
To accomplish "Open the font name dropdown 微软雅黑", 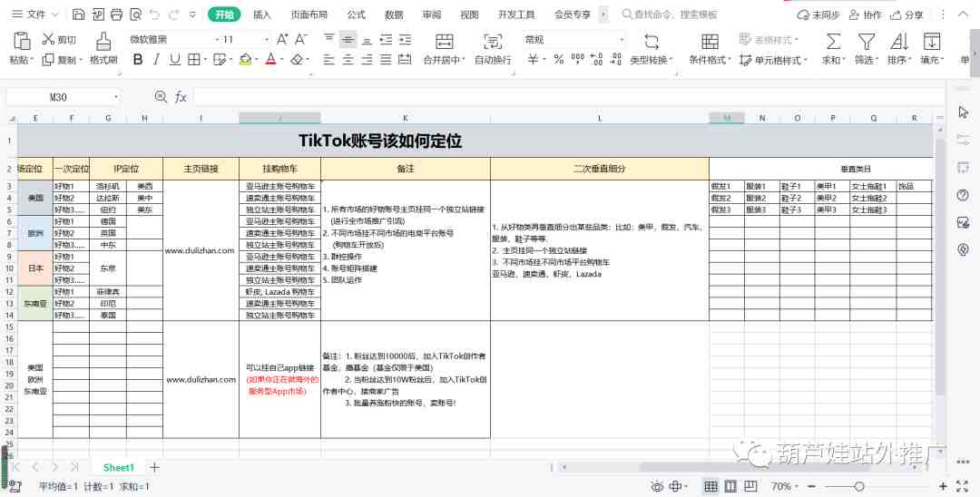I will [217, 39].
